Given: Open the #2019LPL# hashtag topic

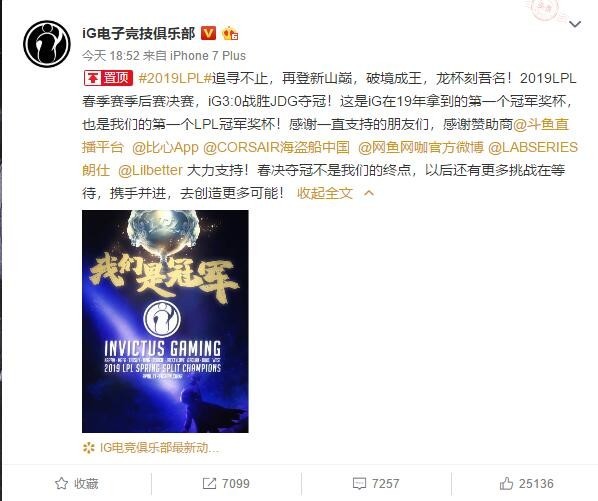Looking at the screenshot, I should pyautogui.click(x=175, y=78).
